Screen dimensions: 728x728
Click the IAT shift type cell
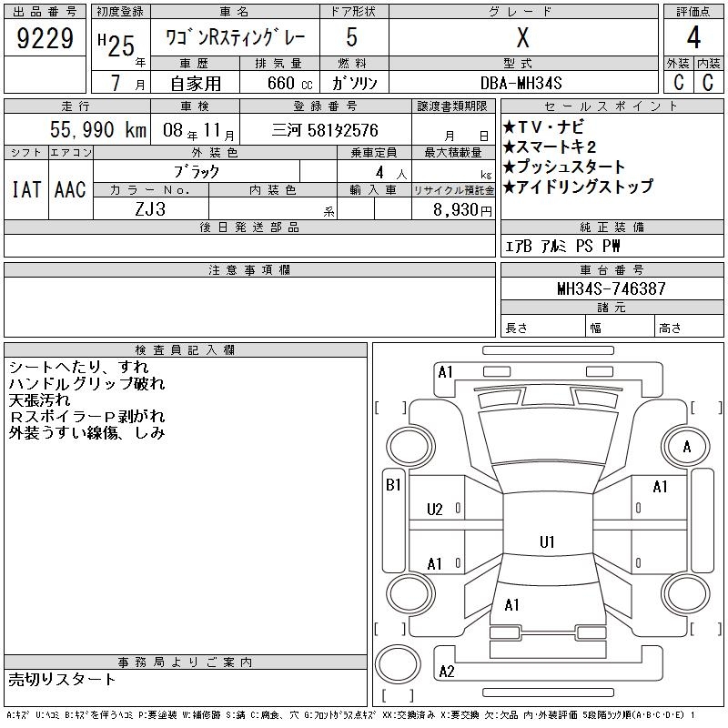click(25, 190)
